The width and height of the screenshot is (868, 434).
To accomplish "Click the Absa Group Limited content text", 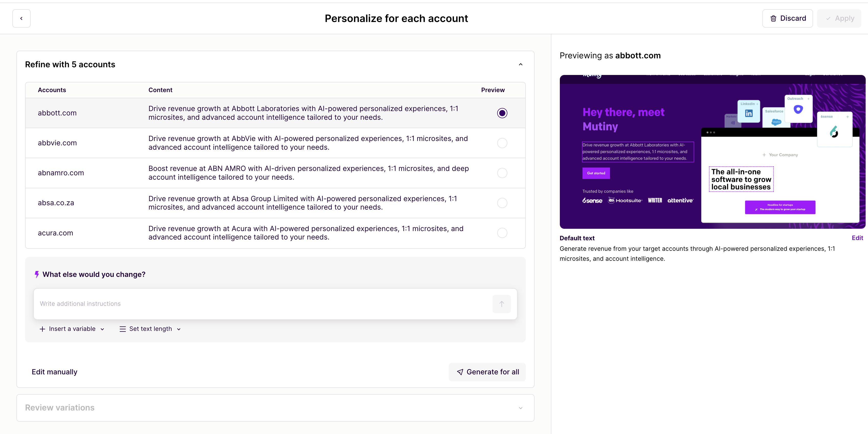I will pos(303,203).
